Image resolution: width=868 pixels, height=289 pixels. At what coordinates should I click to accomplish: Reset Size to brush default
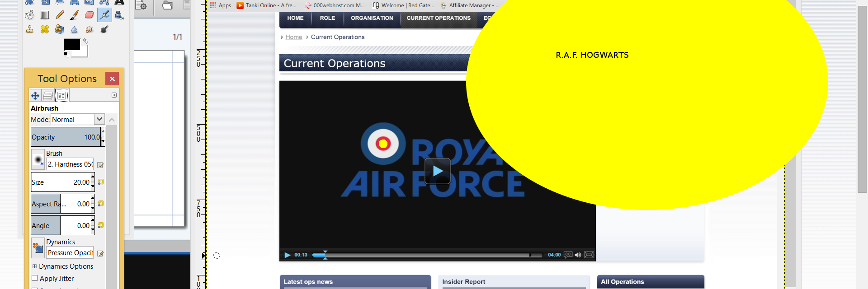pos(100,182)
